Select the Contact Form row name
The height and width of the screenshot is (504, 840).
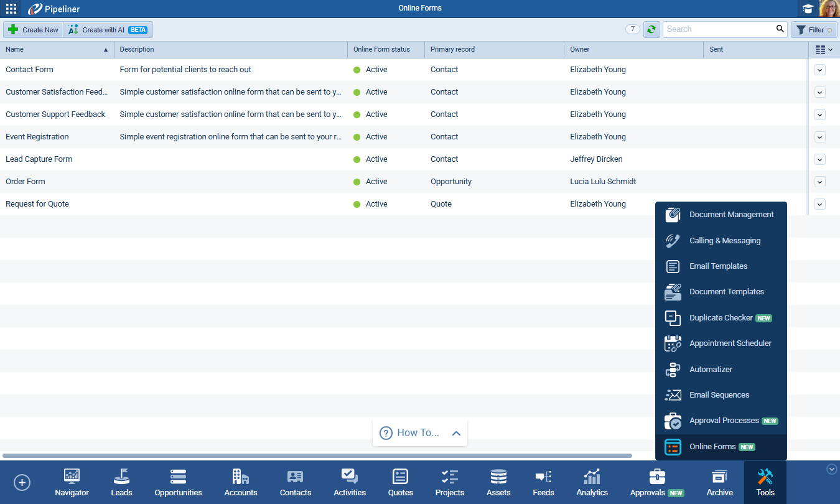pyautogui.click(x=29, y=70)
